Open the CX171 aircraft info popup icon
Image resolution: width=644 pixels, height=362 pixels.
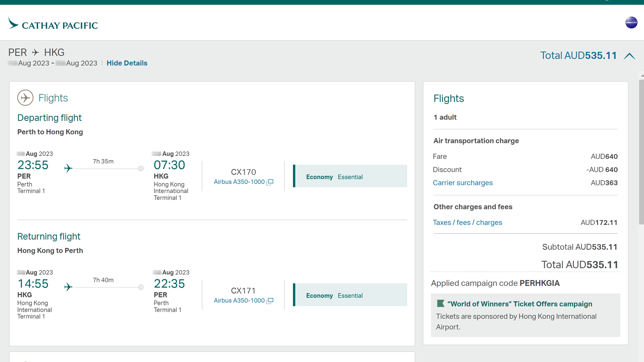click(x=270, y=300)
